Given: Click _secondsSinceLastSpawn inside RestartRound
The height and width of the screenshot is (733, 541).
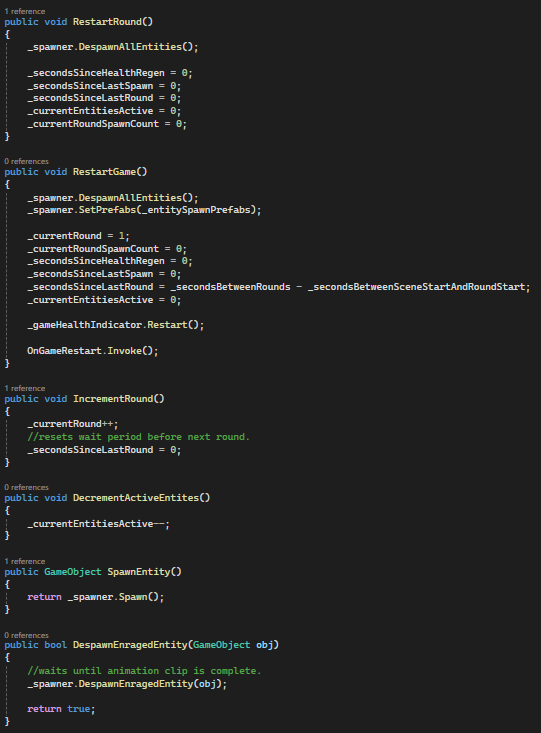Looking at the screenshot, I should point(90,86).
